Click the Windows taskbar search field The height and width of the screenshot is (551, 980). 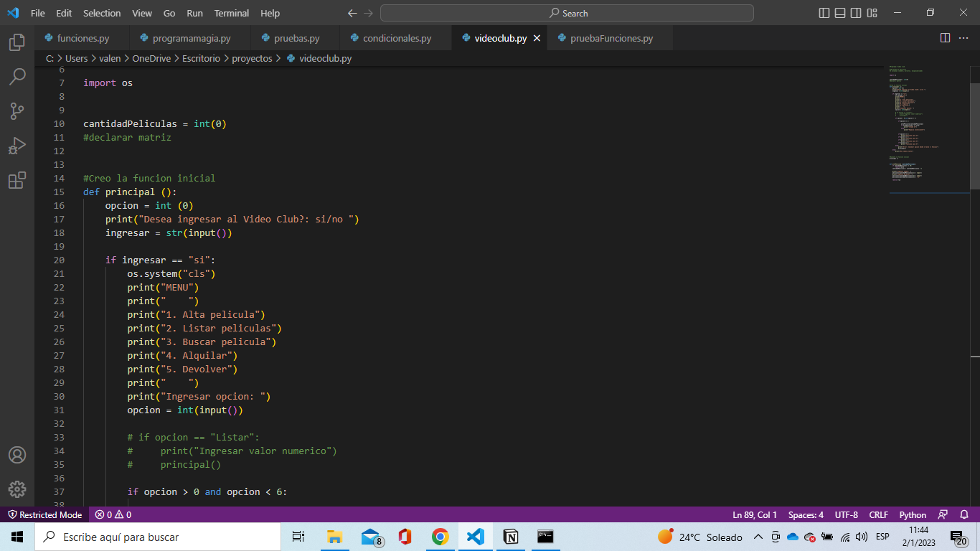point(158,537)
